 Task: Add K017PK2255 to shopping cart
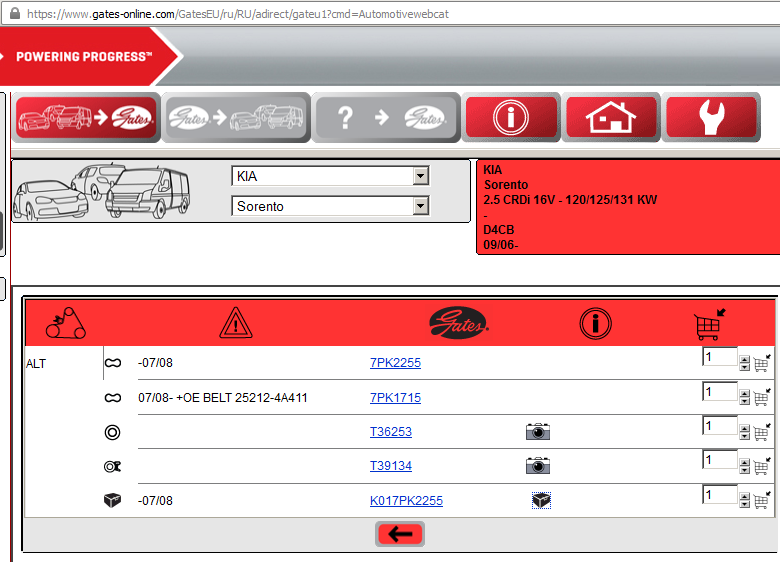(x=761, y=499)
